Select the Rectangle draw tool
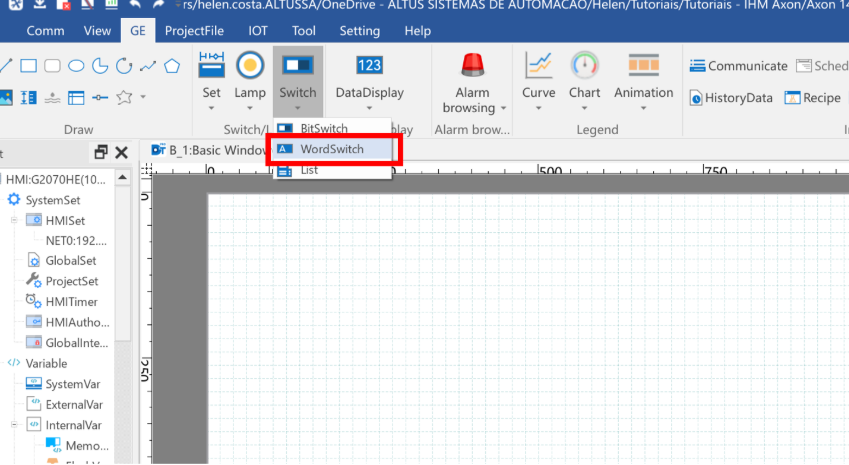Viewport: 849px width, 465px height. 28,66
